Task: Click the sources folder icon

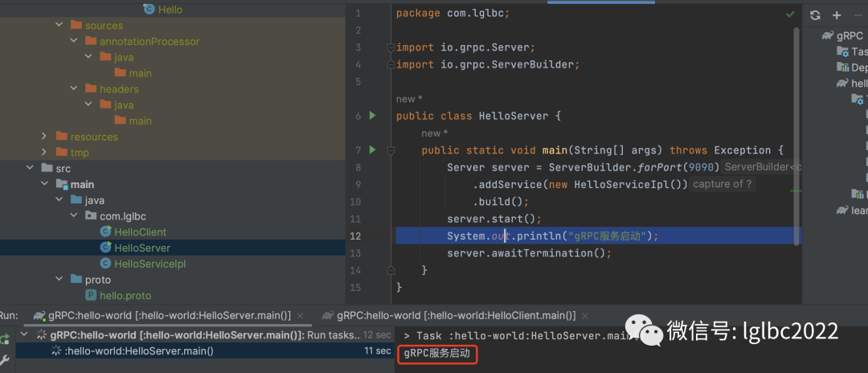Action: click(76, 25)
